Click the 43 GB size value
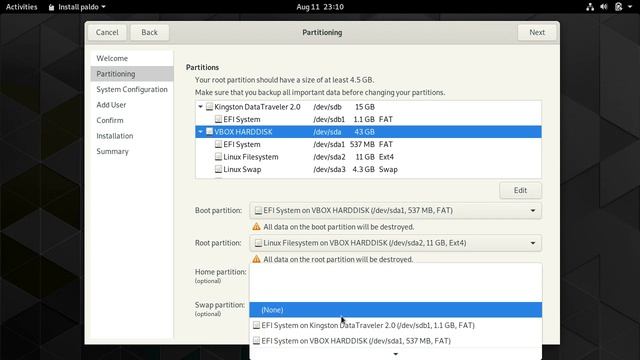640x360 pixels. pos(364,132)
